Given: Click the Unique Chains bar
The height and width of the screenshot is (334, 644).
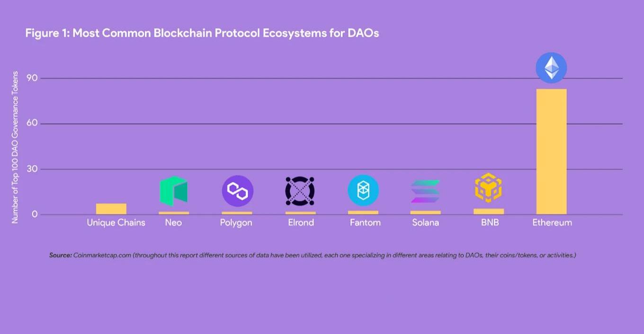Looking at the screenshot, I should [x=111, y=209].
